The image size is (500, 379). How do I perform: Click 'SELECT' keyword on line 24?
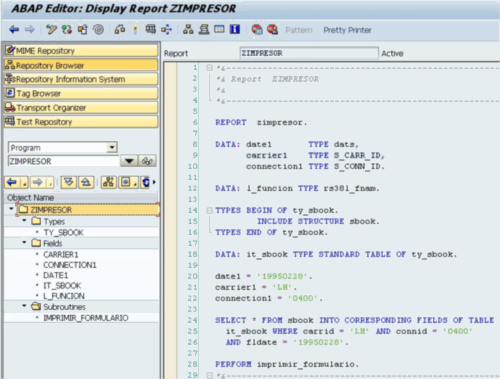tap(231, 320)
